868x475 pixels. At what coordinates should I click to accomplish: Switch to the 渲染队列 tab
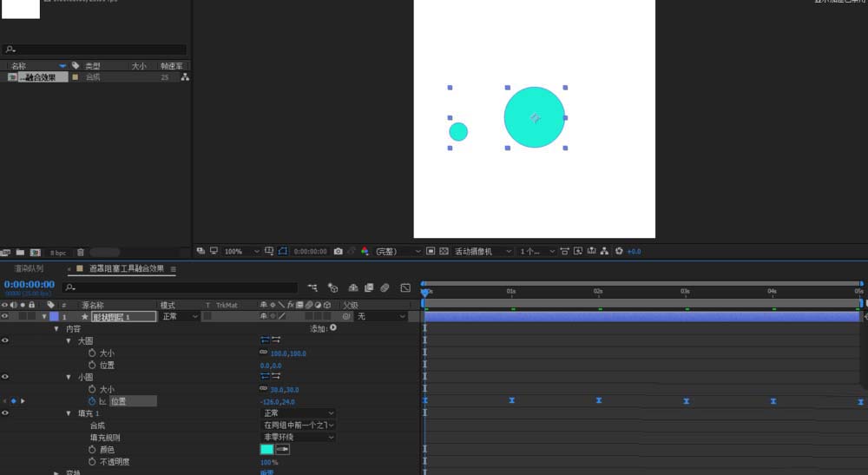click(29, 269)
